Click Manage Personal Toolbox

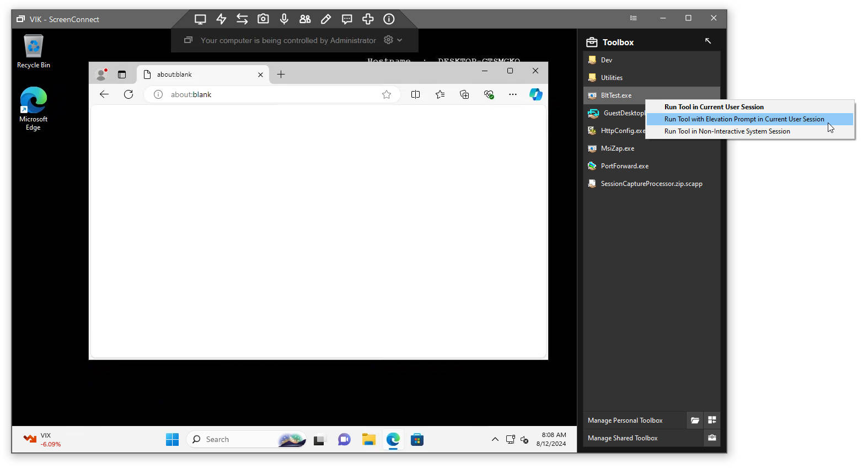[x=625, y=420]
